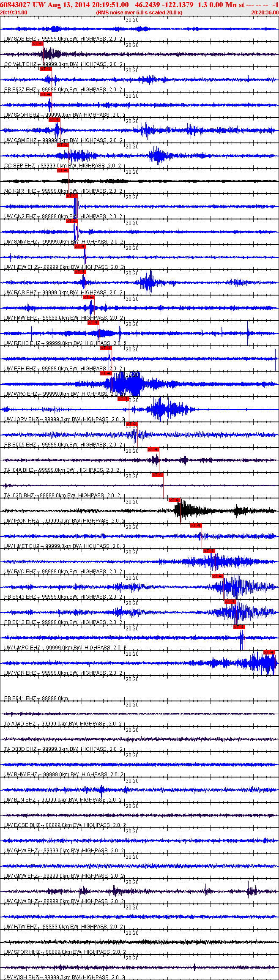
Task: Select the TA.D03D BHZ station label
Action: [20, 749]
